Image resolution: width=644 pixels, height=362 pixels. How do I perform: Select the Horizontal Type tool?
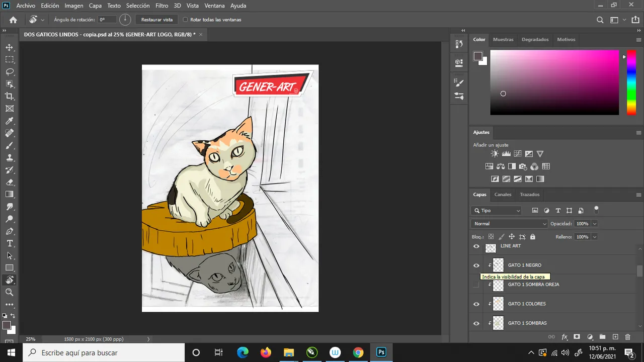[9, 243]
